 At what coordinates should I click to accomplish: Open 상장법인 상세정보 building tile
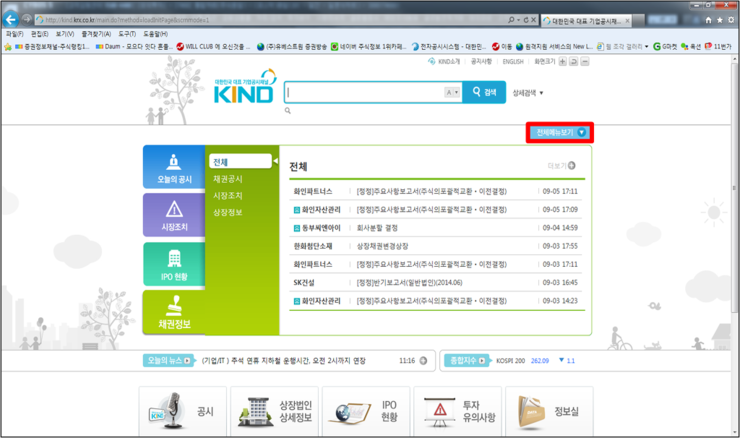tap(274, 411)
